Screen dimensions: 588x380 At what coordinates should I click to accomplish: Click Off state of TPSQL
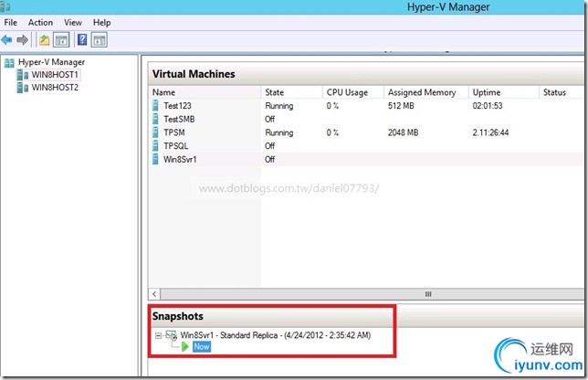270,146
